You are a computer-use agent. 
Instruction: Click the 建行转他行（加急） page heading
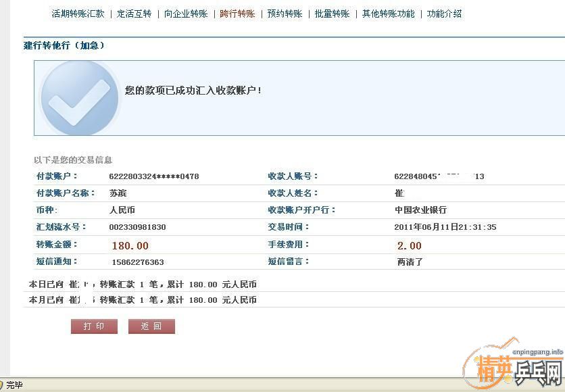pyautogui.click(x=64, y=46)
